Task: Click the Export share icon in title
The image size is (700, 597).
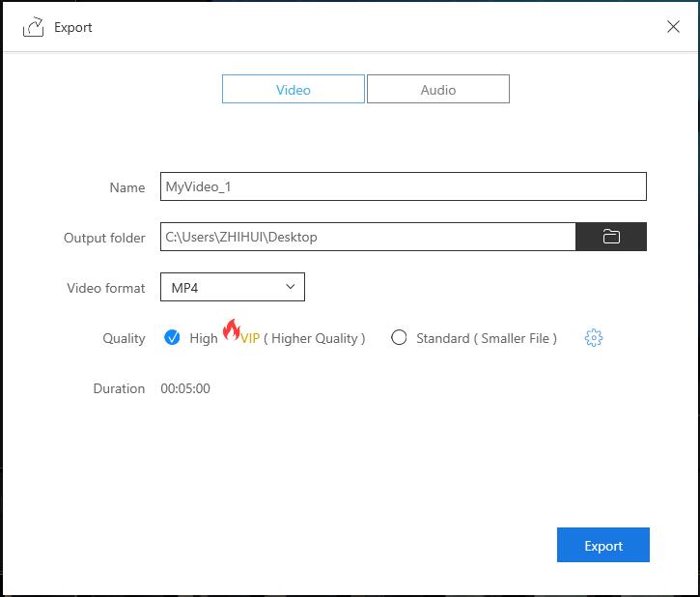Action: 34,27
